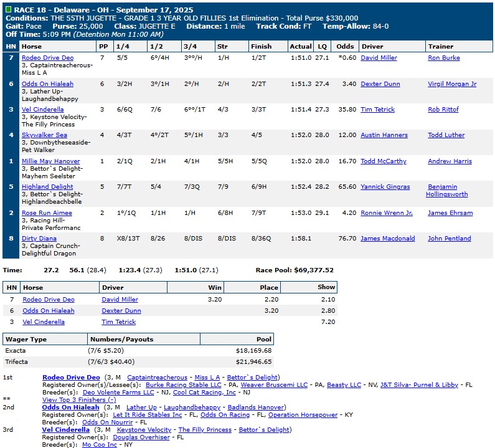Open Dirty Diana horse link
Screen dimensions: 495x448
point(39,239)
